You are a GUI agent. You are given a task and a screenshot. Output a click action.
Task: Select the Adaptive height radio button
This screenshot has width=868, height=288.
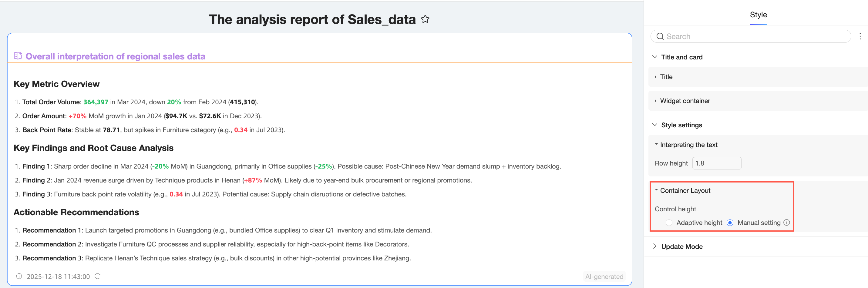669,223
